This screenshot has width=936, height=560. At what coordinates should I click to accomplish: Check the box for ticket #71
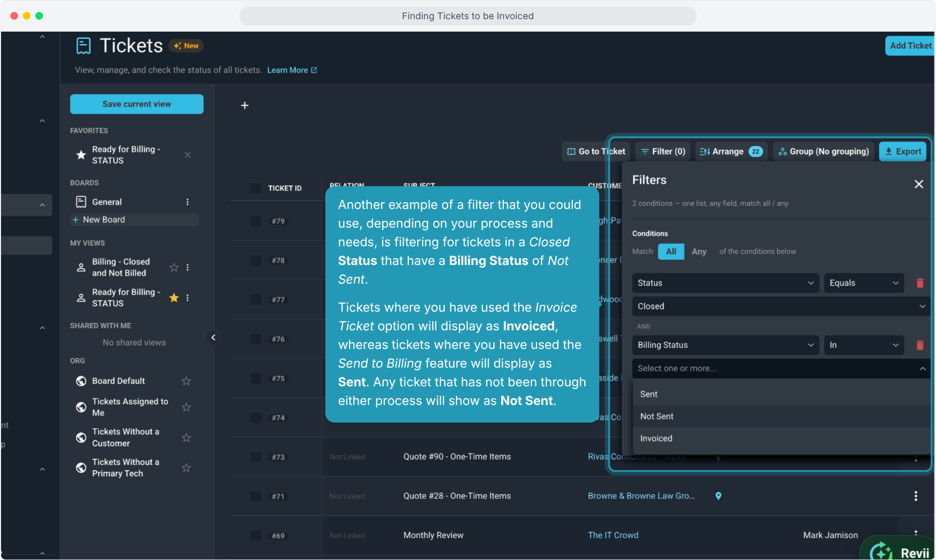pos(256,496)
